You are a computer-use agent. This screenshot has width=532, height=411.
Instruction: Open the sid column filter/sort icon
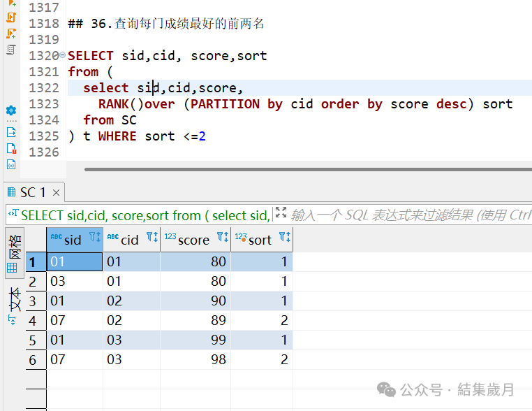click(95, 237)
